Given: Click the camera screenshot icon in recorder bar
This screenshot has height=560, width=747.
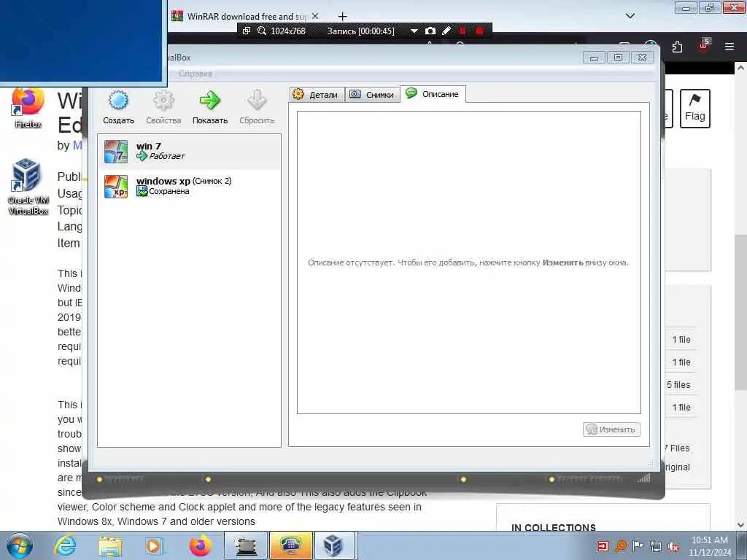Looking at the screenshot, I should (430, 31).
